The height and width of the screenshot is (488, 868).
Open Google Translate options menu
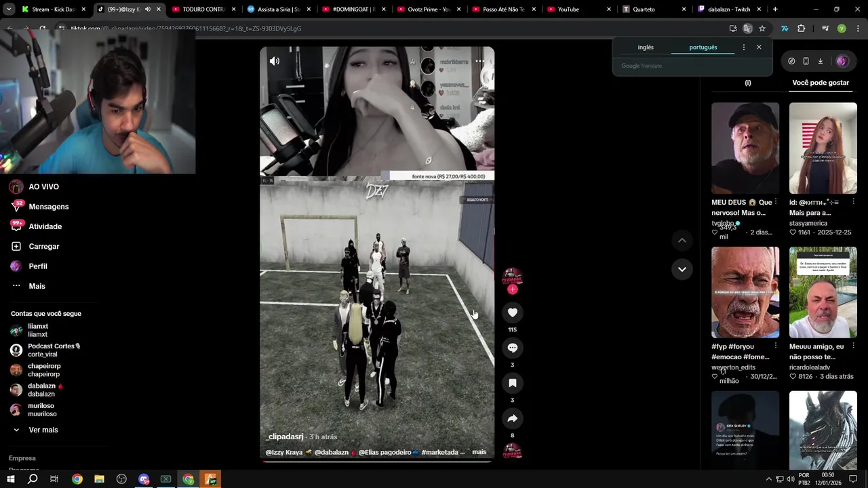[744, 47]
